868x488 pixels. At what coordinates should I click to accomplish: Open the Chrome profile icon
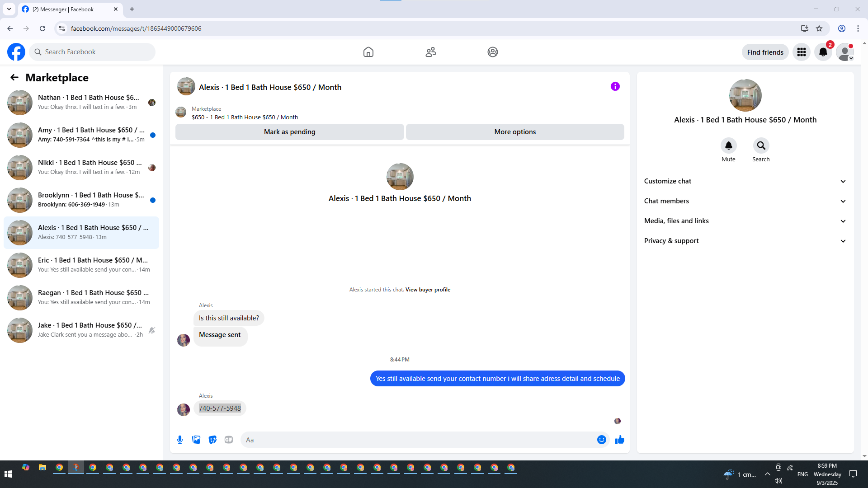(x=842, y=28)
